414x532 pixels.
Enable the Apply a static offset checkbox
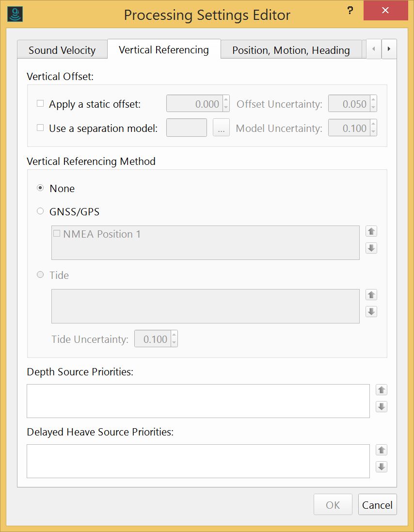40,104
